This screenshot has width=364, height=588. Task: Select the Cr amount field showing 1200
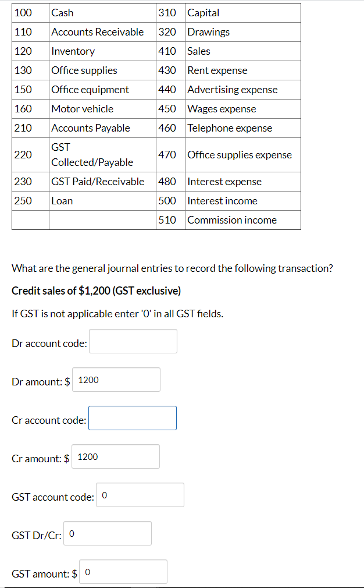[115, 456]
